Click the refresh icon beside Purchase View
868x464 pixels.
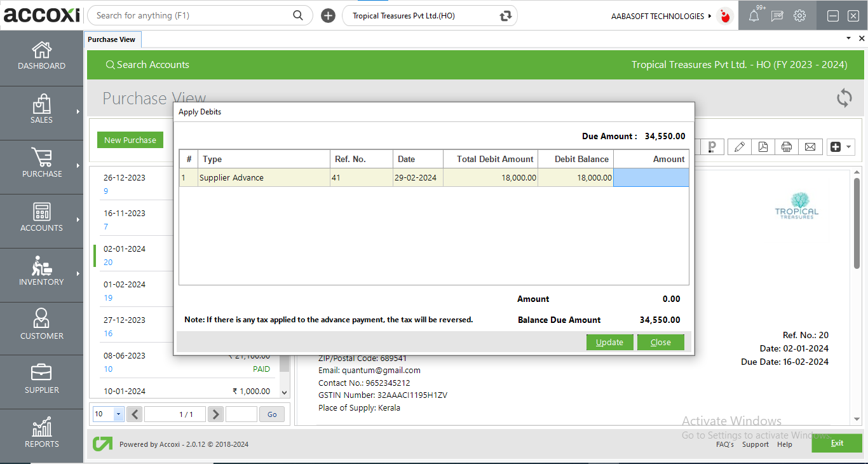[x=844, y=98]
